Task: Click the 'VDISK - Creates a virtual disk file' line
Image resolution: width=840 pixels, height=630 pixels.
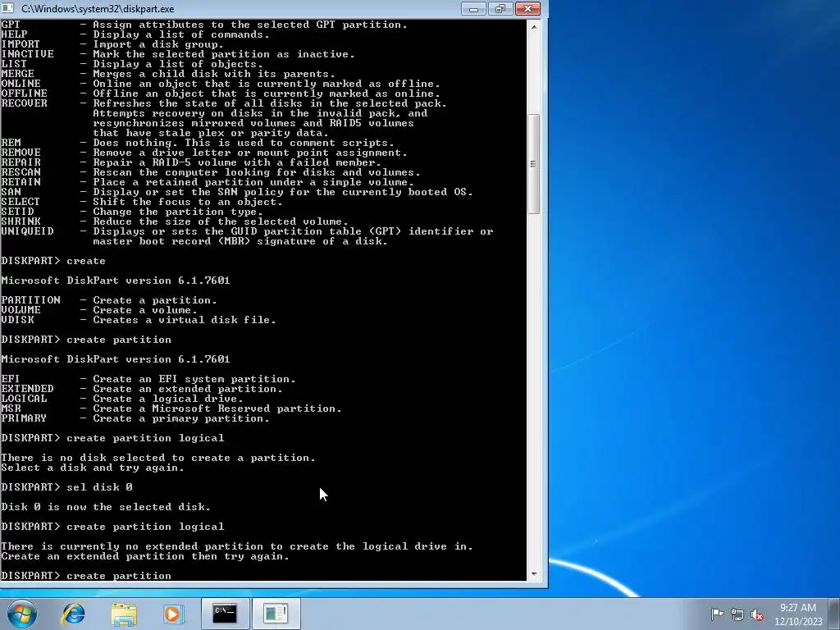Action: tap(138, 320)
